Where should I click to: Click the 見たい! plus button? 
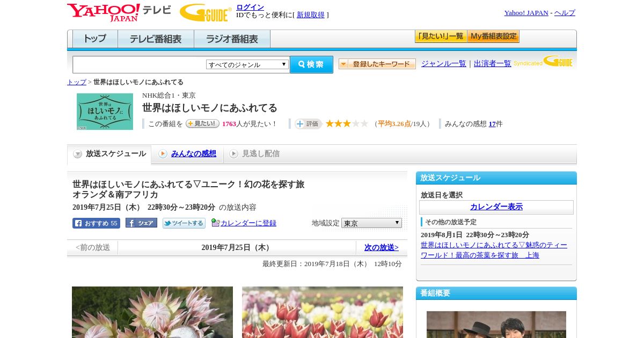pos(202,123)
